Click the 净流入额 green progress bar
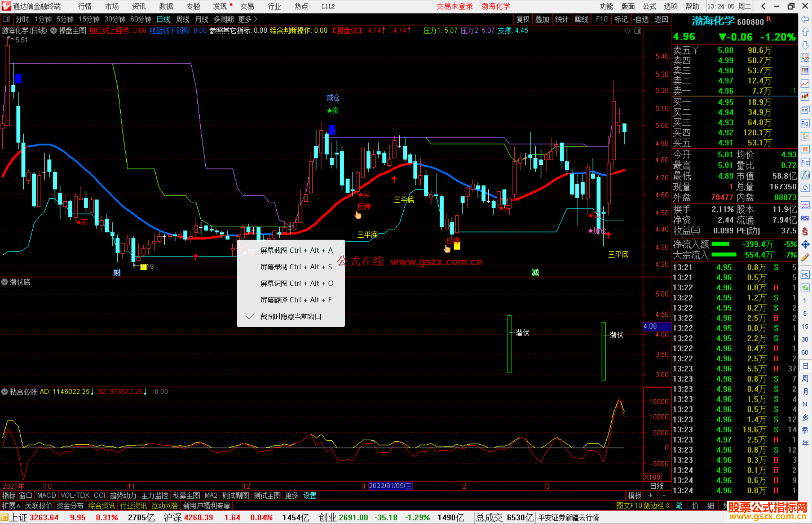 (721, 244)
